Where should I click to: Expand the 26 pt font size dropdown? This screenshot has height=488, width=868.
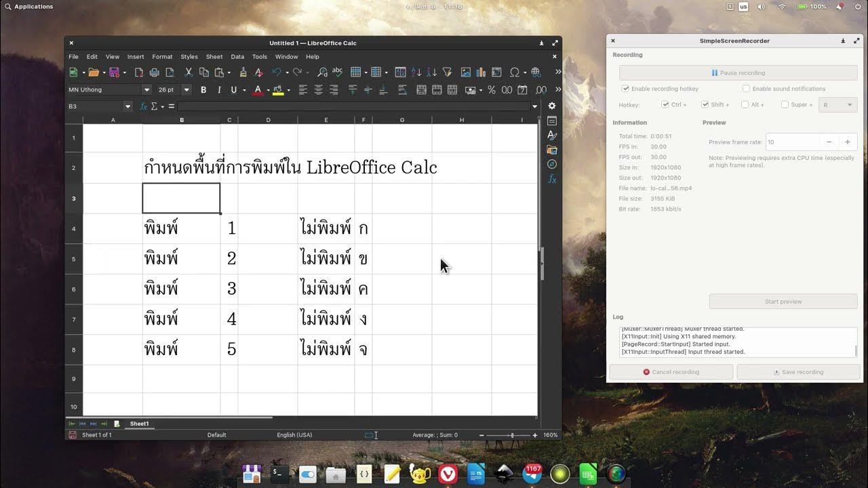click(186, 89)
